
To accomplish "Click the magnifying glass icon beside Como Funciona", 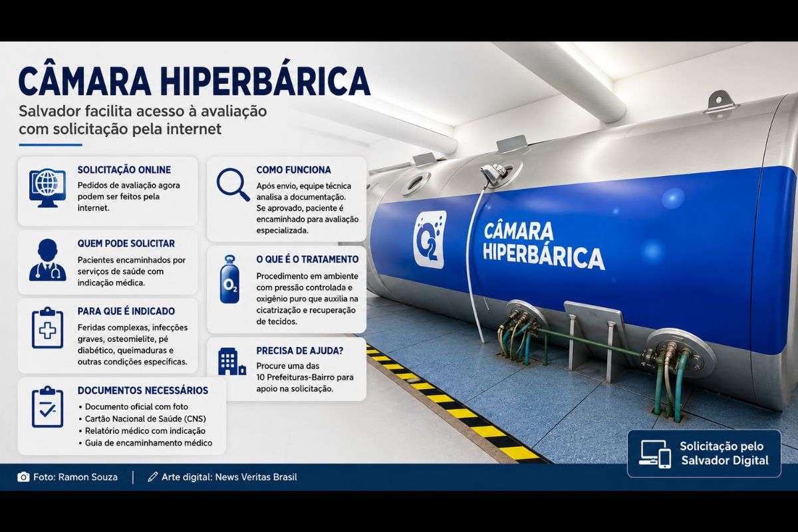I will pyautogui.click(x=233, y=184).
